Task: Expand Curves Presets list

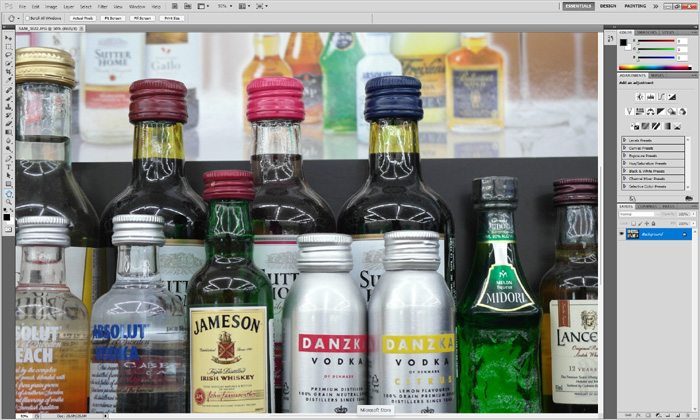Action: tap(625, 148)
